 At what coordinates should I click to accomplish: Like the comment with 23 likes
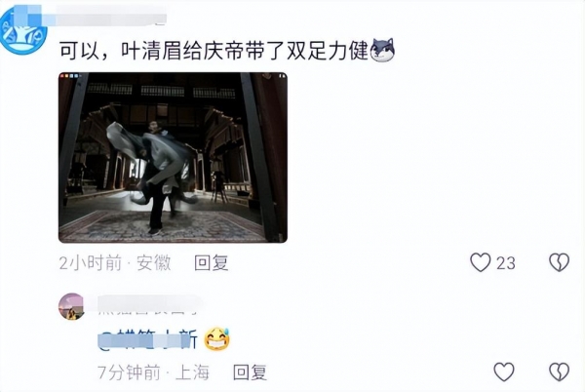pos(480,262)
